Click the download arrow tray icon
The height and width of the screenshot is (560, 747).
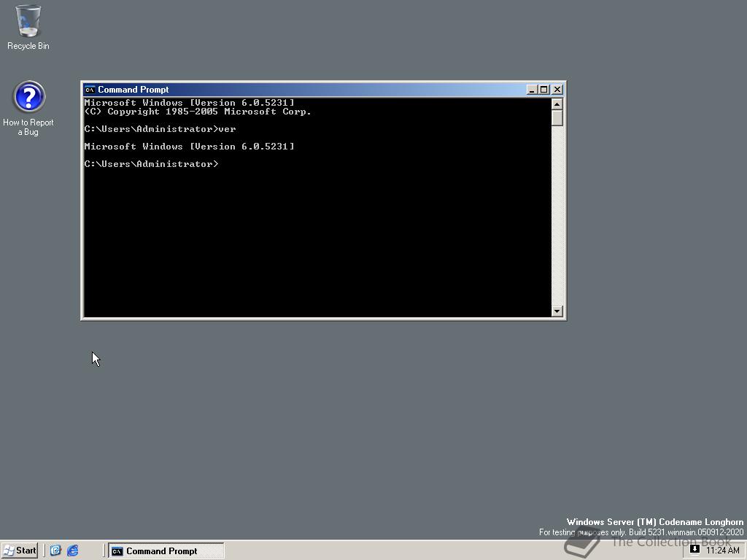[694, 550]
